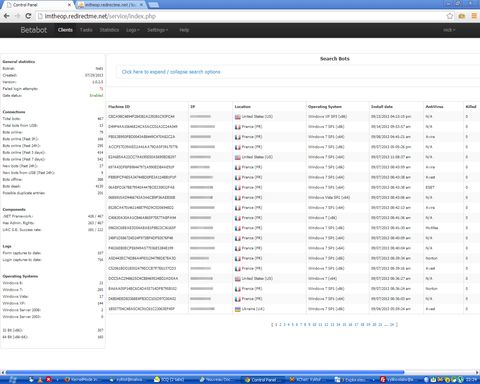Click the browser back arrow
Screen dimensions: 480x384
tap(7, 16)
